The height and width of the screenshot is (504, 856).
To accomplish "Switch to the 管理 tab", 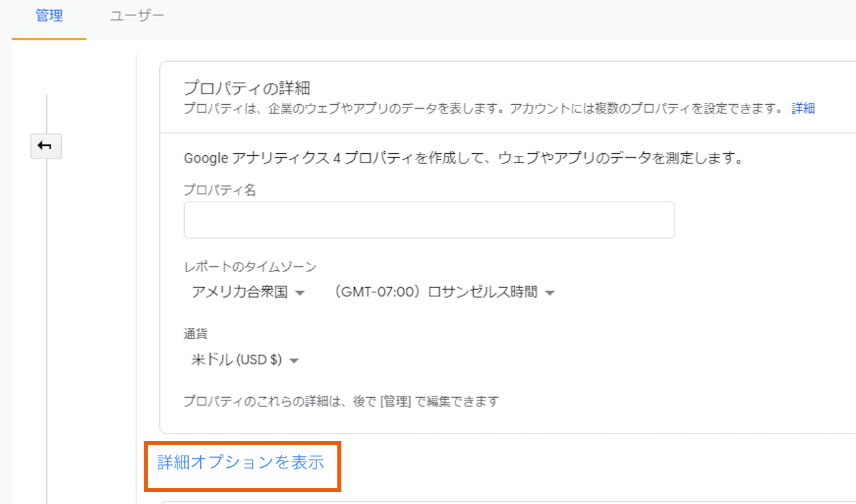I will point(49,16).
